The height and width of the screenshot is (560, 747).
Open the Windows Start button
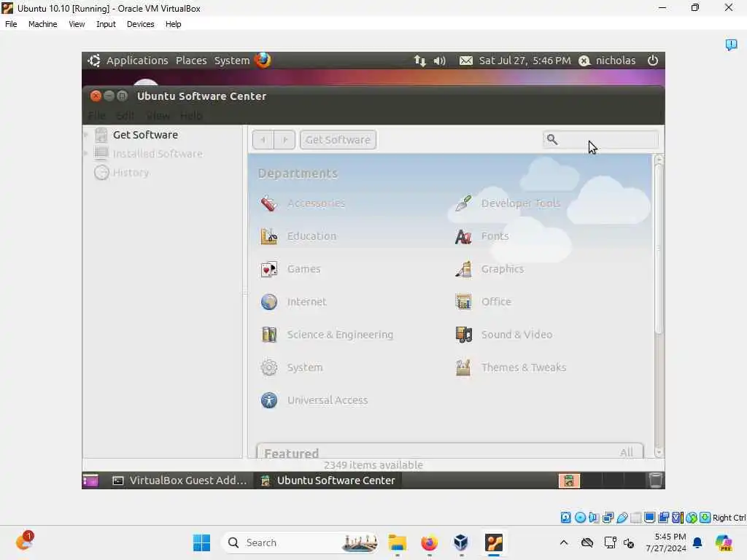point(201,542)
